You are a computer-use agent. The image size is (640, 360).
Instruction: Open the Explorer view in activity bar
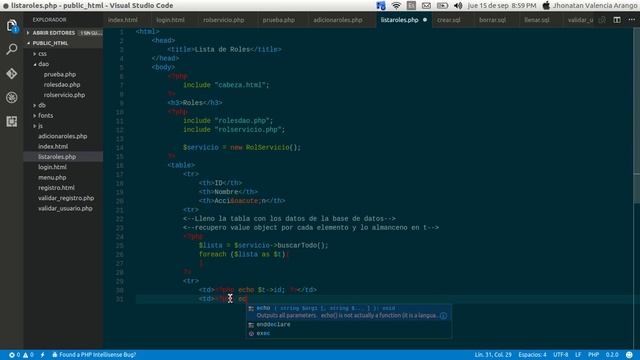(x=12, y=26)
